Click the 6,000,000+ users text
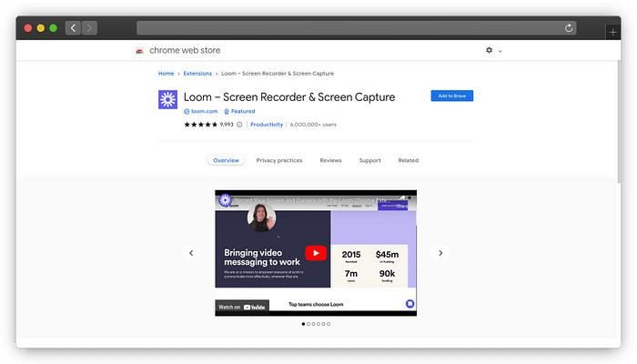637x364 pixels. pos(313,125)
